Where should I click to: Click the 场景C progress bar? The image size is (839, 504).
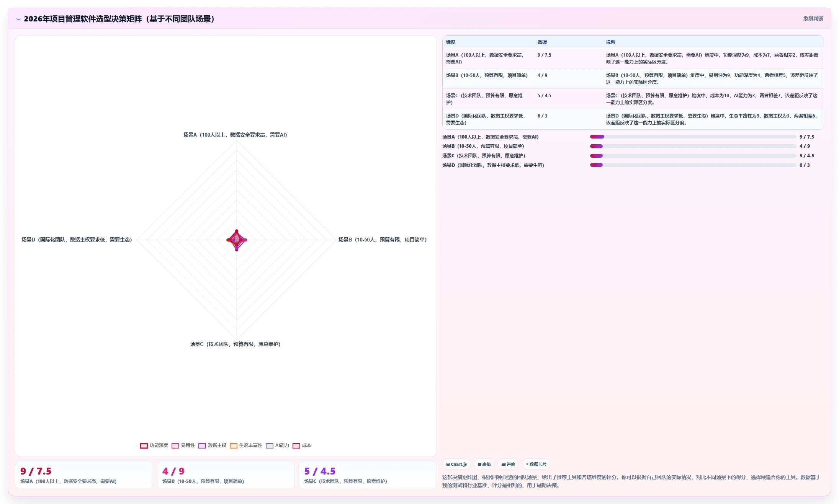693,156
